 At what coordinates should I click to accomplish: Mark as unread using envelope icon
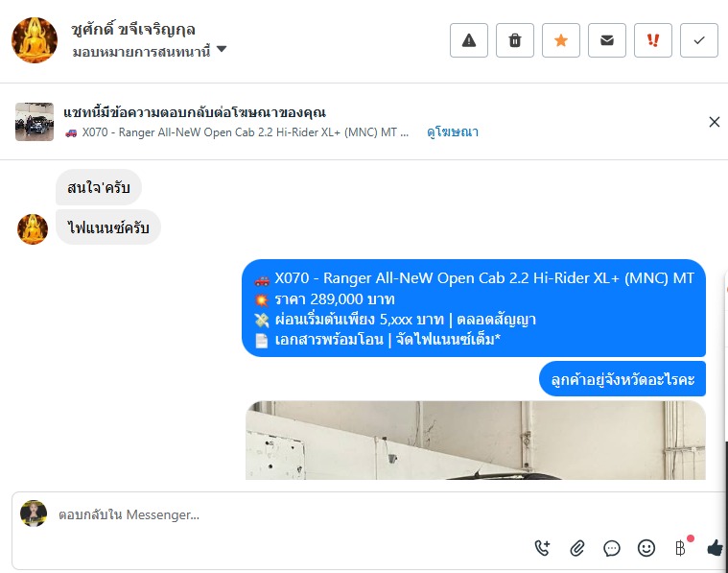(x=606, y=40)
